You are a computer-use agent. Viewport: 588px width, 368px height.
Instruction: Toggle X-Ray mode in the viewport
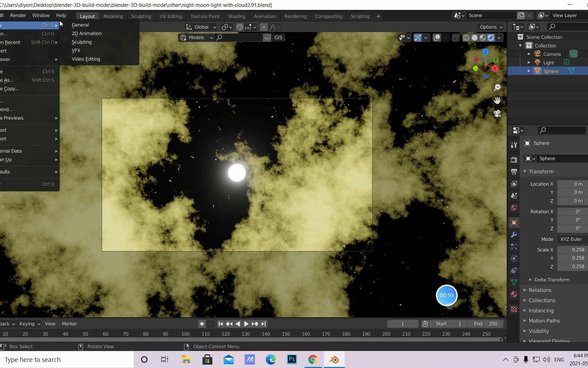[x=456, y=38]
